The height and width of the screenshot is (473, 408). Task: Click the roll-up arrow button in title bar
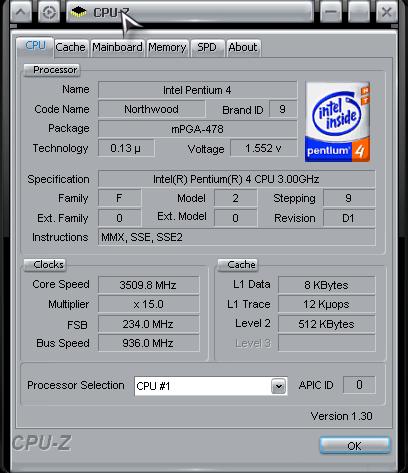pyautogui.click(x=21, y=12)
